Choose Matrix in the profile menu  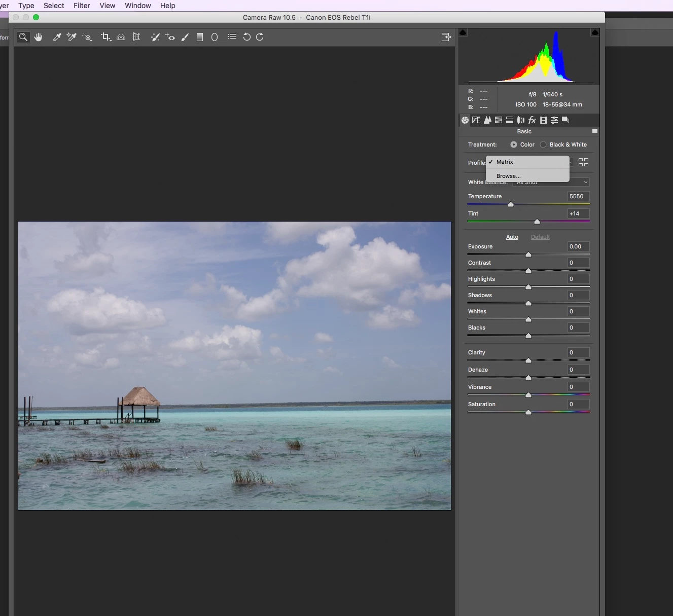[527, 162]
